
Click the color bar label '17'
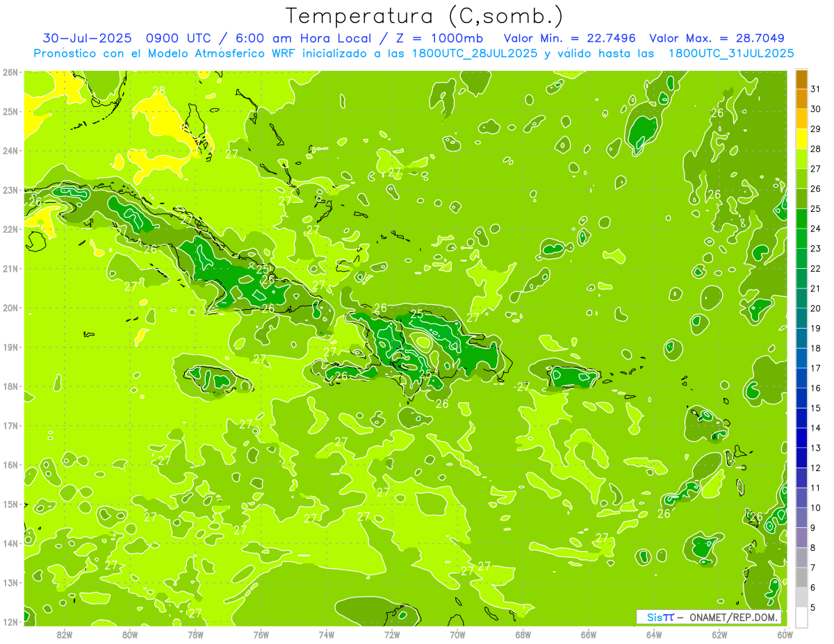click(x=816, y=368)
